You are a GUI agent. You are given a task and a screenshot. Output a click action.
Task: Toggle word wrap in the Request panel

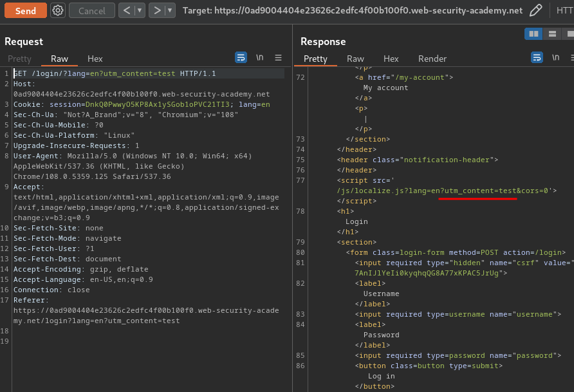point(241,57)
